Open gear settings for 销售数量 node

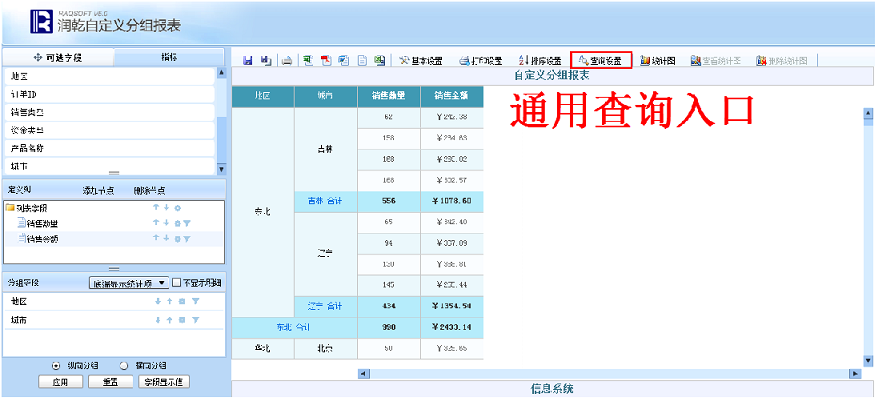coord(177,224)
